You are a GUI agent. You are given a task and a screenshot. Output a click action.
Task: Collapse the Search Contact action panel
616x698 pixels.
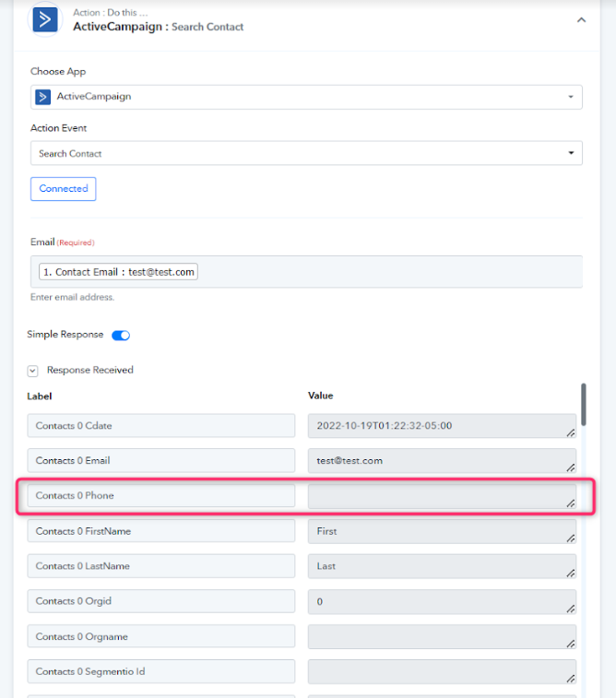[581, 20]
